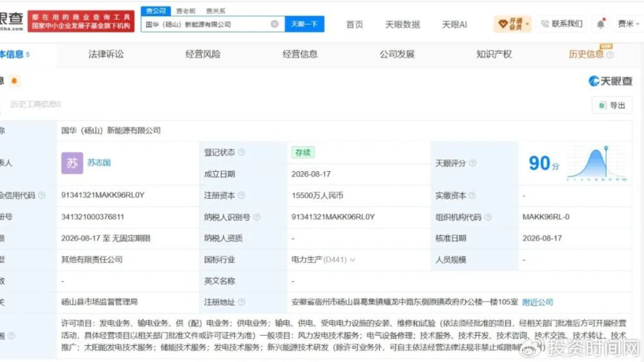The height and width of the screenshot is (362, 644).
Task: Click 附近公司 nearby companies link
Action: point(537,302)
